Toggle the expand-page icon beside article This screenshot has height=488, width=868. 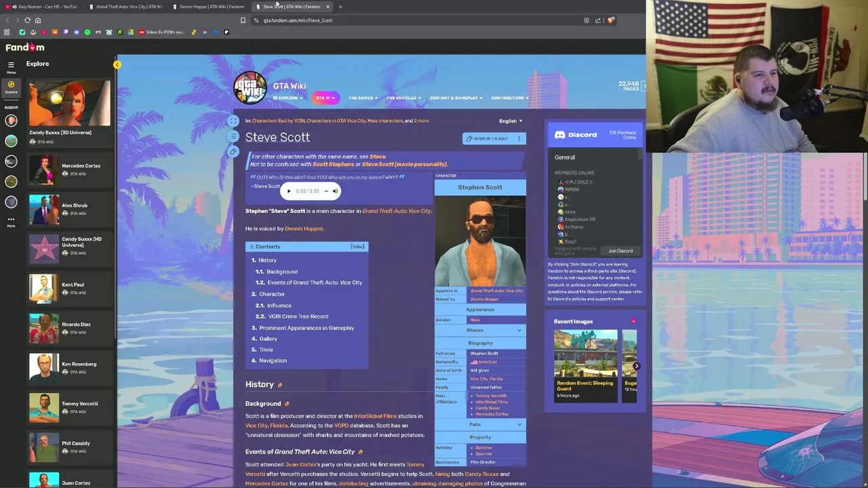[x=233, y=121]
